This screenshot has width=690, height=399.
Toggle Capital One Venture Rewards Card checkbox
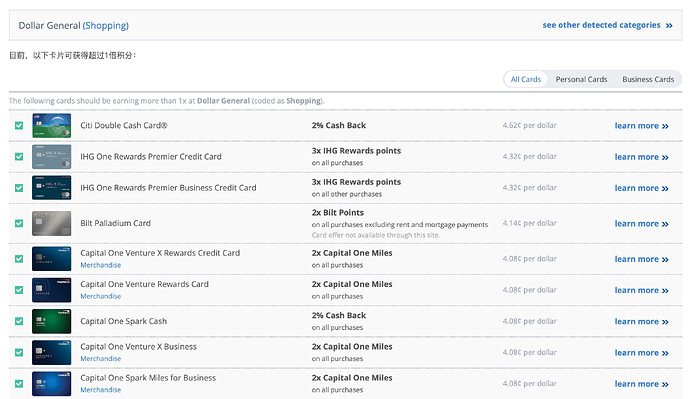(19, 290)
